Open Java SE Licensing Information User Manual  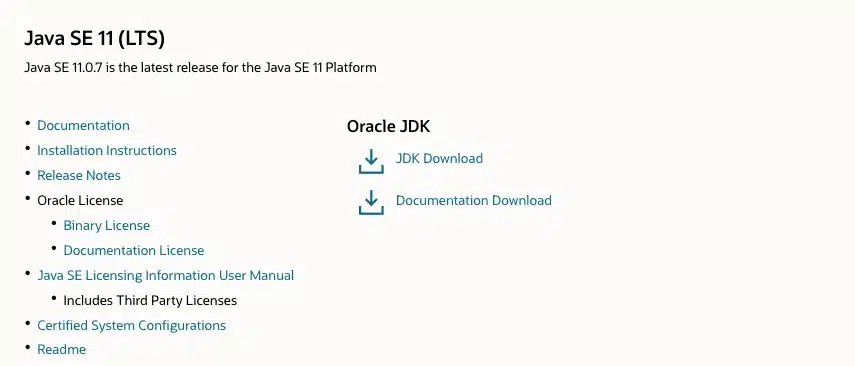tap(166, 275)
